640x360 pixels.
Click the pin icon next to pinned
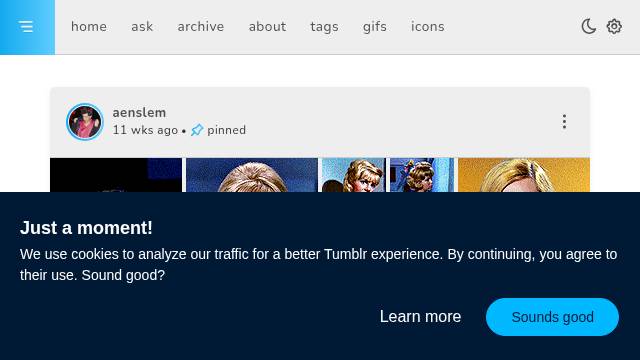tap(197, 130)
